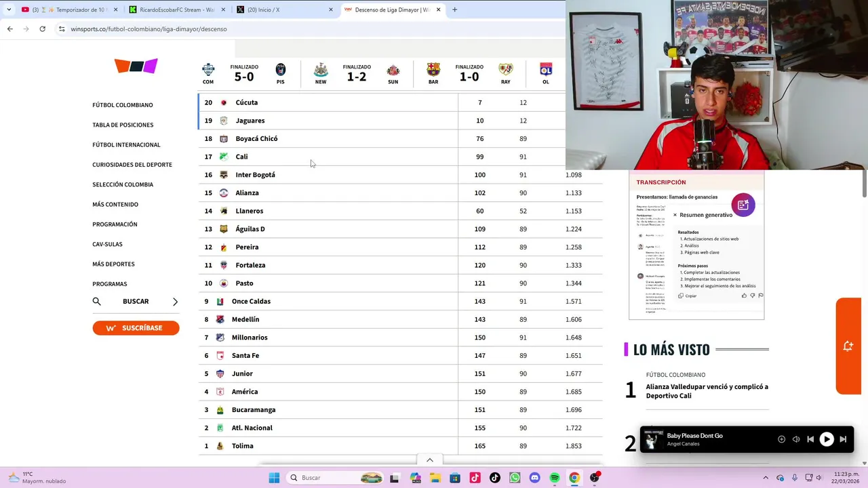Open the Windows Start menu
Screen dimensions: 868x488
point(274,478)
